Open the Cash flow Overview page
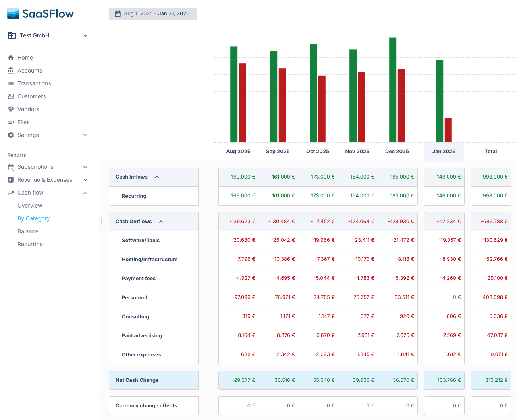517x420 pixels. tap(30, 206)
